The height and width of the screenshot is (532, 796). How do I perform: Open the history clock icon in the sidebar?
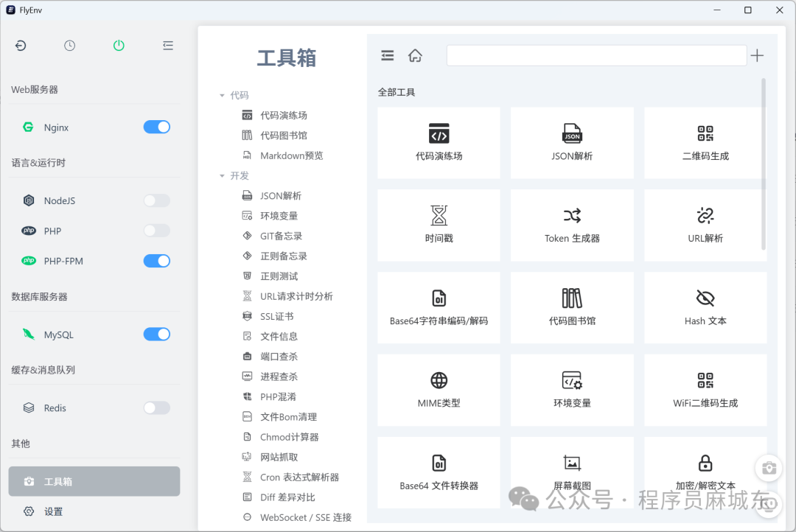tap(69, 46)
